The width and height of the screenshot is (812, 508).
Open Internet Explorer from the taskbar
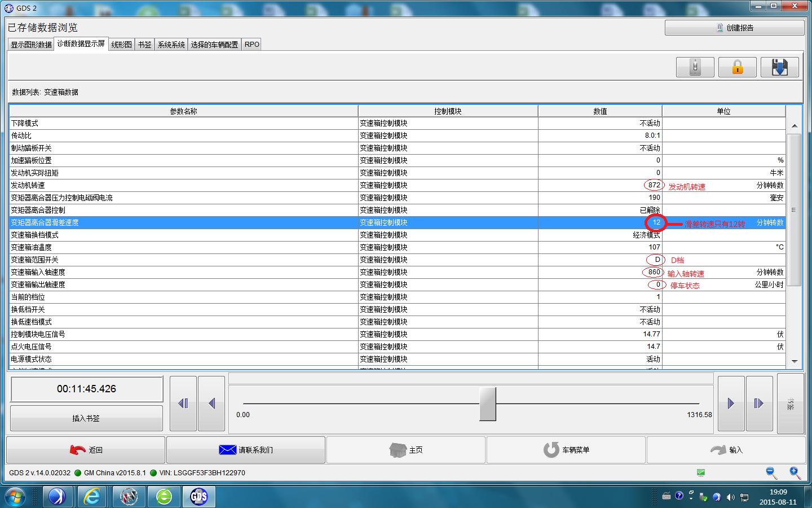pos(92,496)
